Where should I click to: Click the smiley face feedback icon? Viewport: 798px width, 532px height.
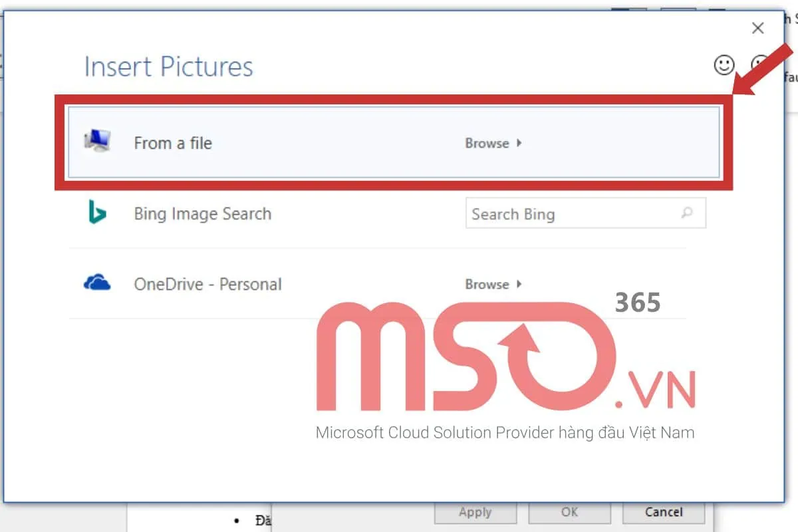pyautogui.click(x=724, y=65)
